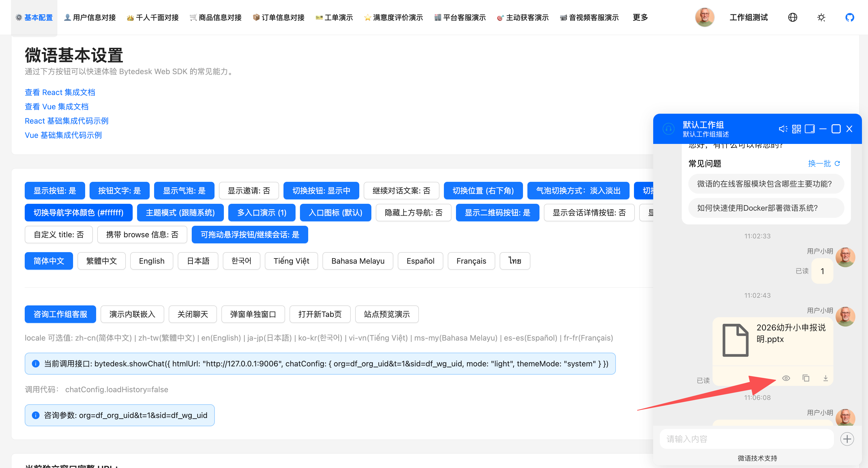Toggle 显示邀请: 否 option
Screen dimensions: 868x468
pyautogui.click(x=249, y=191)
